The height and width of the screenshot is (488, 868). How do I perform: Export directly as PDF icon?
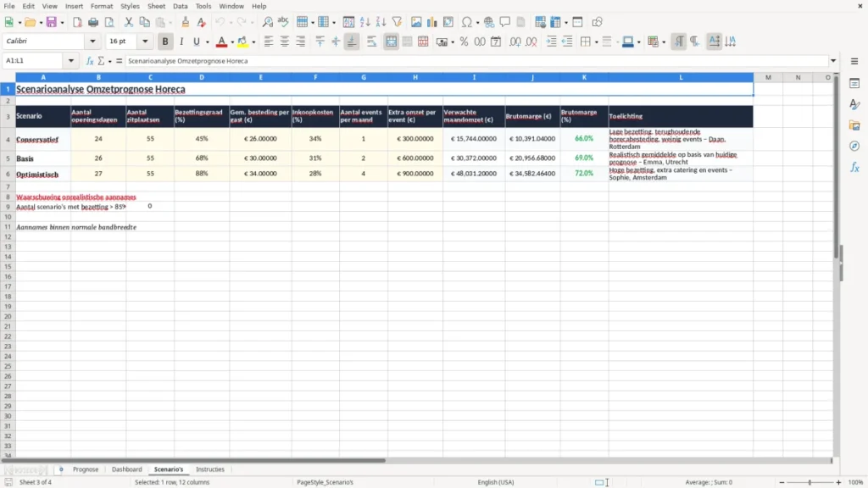pyautogui.click(x=77, y=22)
